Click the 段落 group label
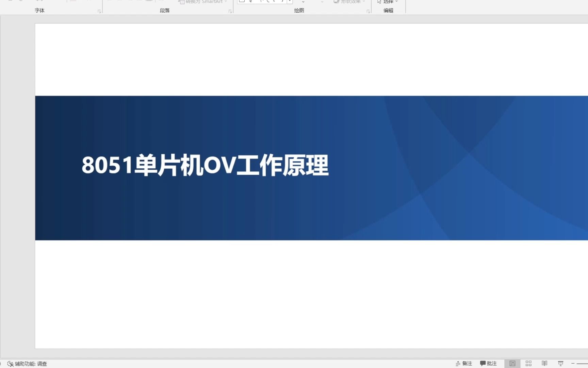This screenshot has width=588, height=368. pyautogui.click(x=165, y=11)
